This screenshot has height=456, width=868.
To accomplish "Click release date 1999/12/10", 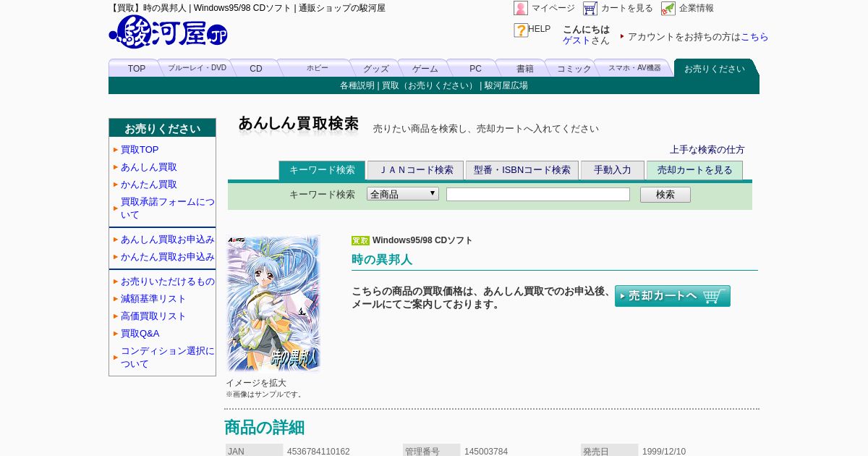I will coord(664,451).
